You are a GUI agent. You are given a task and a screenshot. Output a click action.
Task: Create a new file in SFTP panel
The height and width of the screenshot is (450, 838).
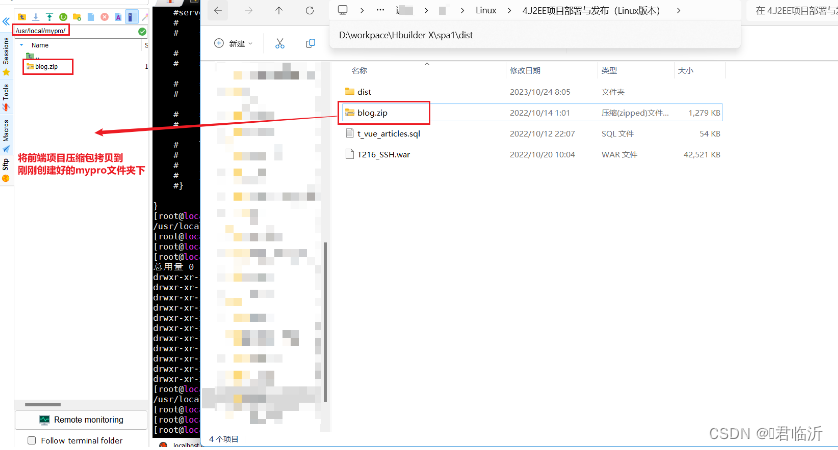(x=91, y=17)
